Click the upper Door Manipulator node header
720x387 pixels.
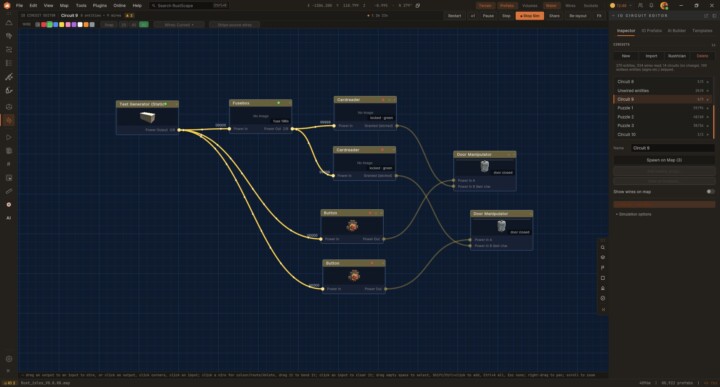[484, 155]
